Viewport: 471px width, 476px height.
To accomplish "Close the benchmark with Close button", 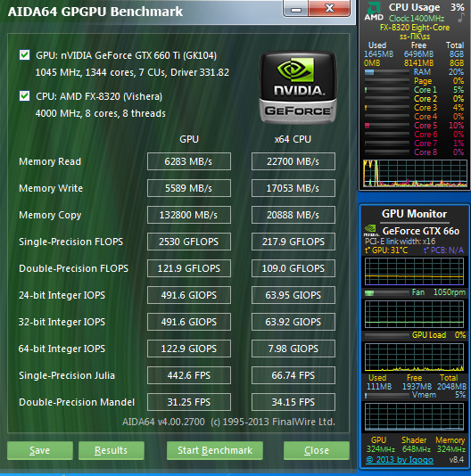I will 317,450.
